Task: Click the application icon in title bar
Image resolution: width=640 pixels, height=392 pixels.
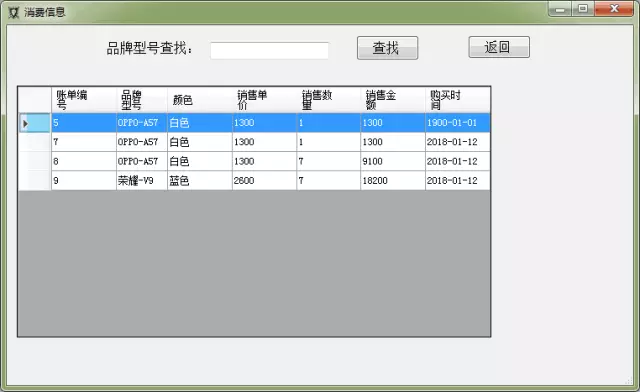Action: point(13,12)
